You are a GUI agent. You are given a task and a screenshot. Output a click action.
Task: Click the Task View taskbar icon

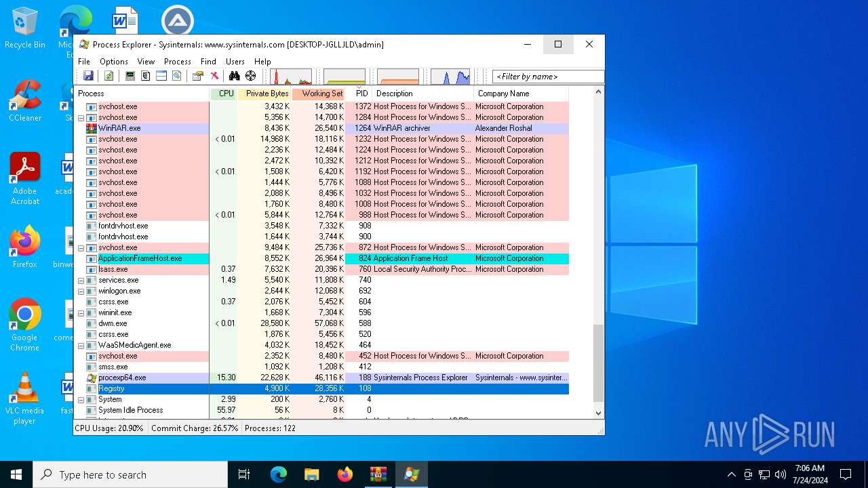[244, 474]
